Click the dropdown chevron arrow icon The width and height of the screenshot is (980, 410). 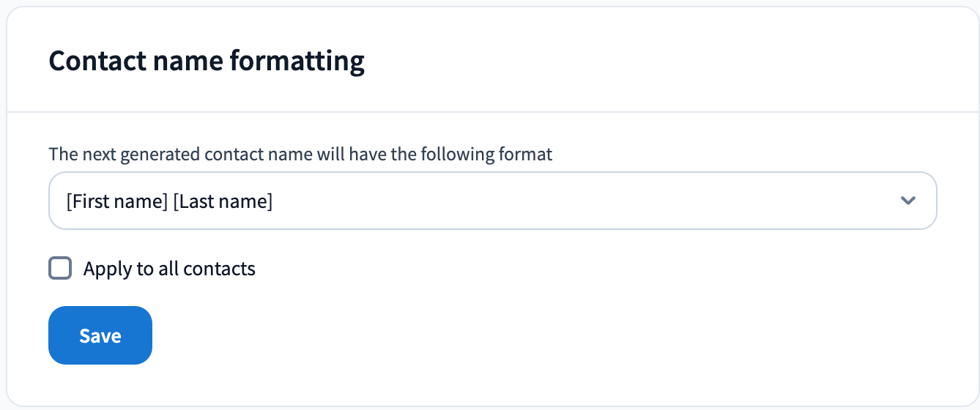click(x=908, y=201)
